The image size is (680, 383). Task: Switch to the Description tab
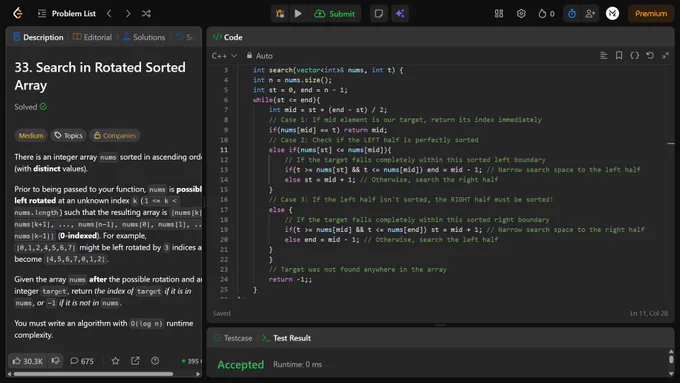(x=38, y=37)
